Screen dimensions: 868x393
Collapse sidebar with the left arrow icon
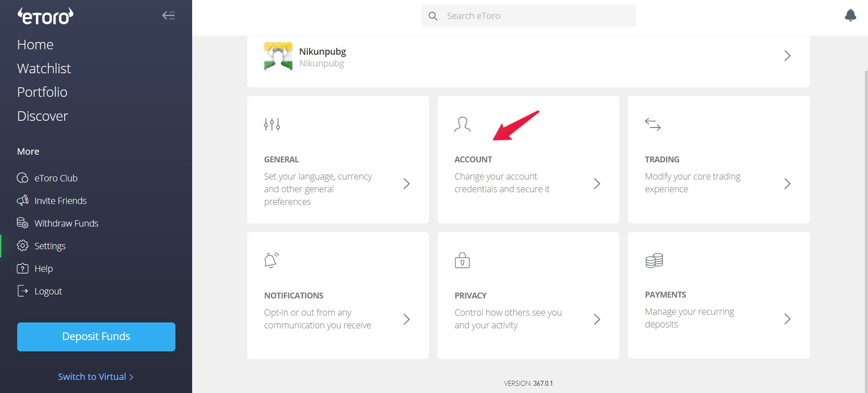pos(169,15)
